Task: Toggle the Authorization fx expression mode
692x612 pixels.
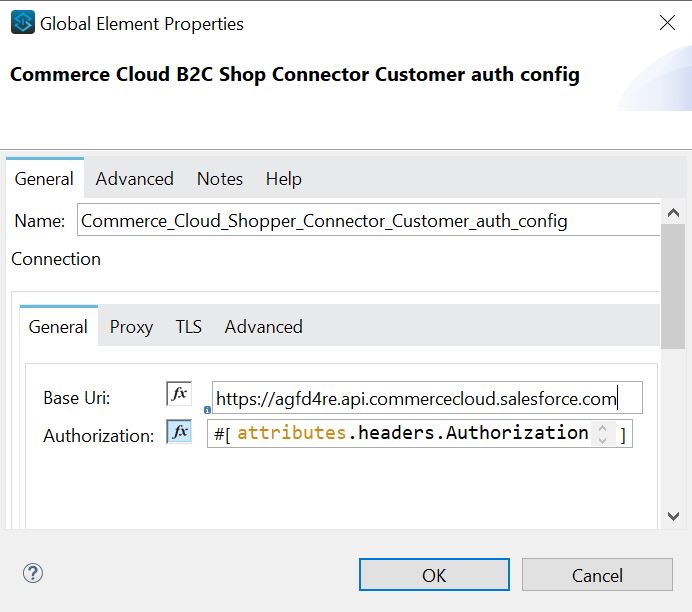Action: point(179,432)
